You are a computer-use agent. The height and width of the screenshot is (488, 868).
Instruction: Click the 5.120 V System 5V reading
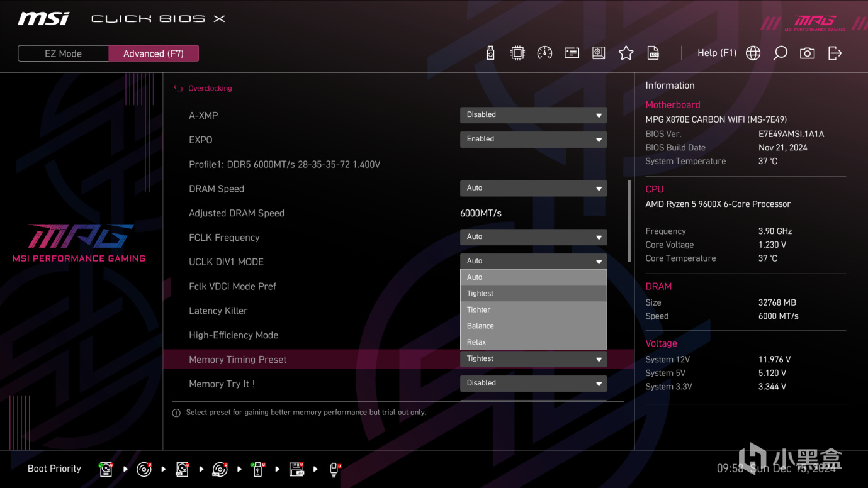point(774,374)
